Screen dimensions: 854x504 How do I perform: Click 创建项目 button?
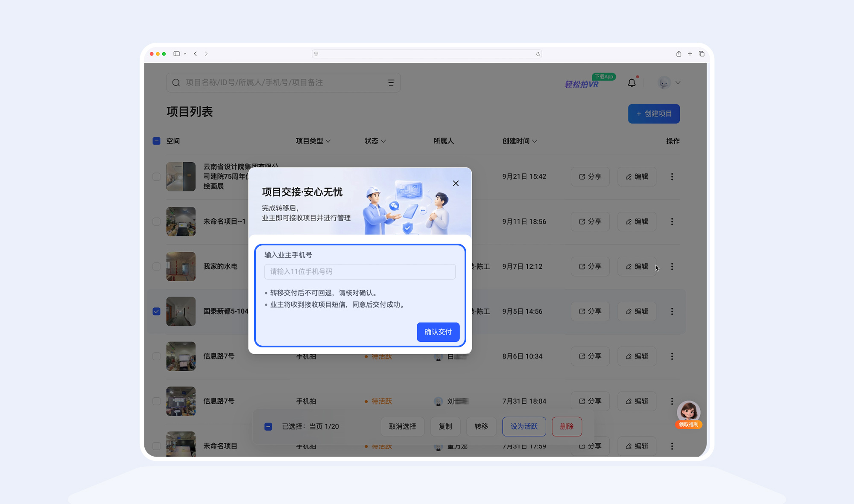tap(654, 114)
